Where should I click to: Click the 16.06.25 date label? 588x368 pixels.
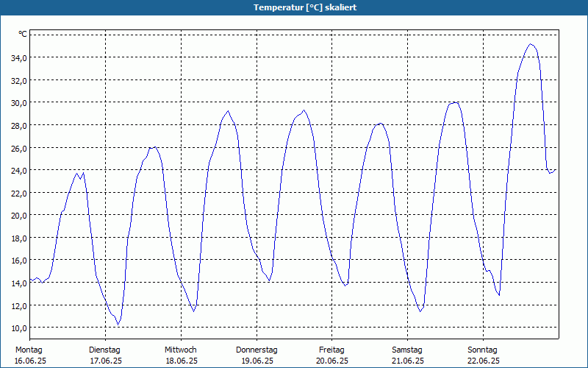(x=30, y=361)
